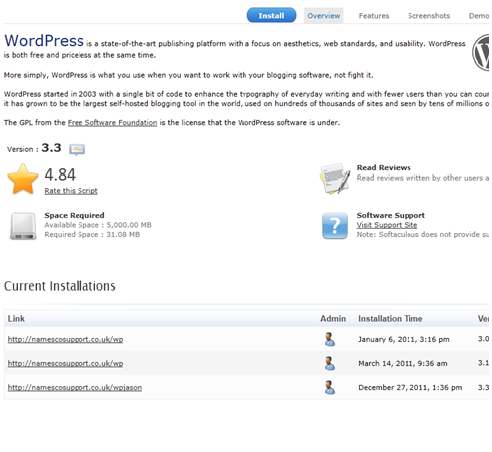Click the 'Available Space : 5,000.00 MB' text
Viewport: 492px width, 452px height.
(x=98, y=225)
